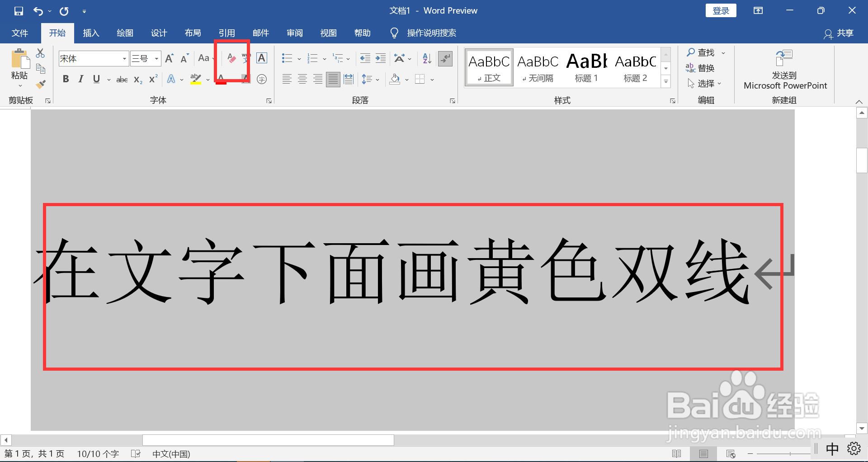Switch to Web Layout view in status bar

pyautogui.click(x=731, y=453)
